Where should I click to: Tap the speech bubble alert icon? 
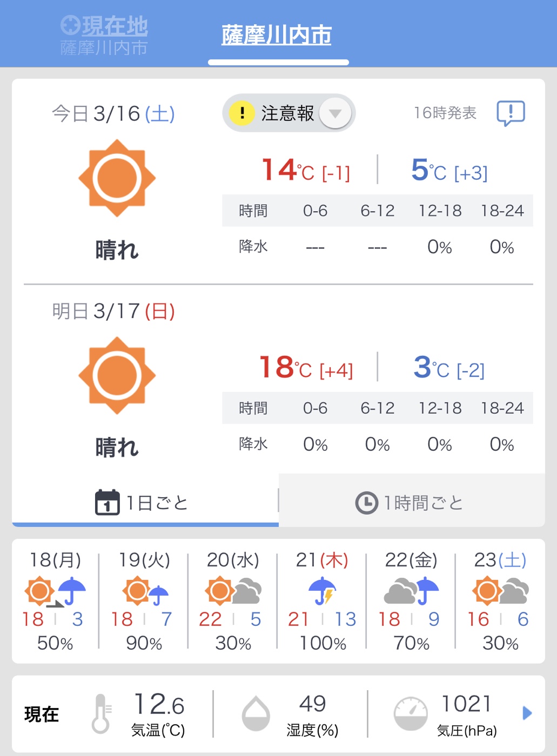[511, 113]
